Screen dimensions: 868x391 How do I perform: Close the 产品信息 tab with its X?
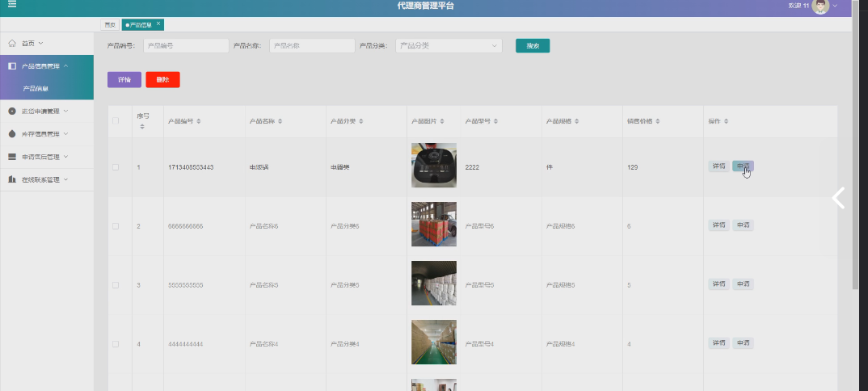click(x=158, y=23)
